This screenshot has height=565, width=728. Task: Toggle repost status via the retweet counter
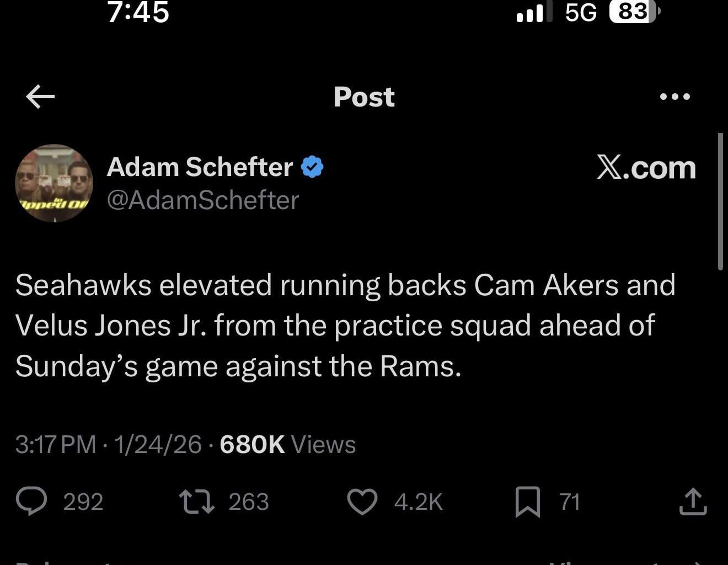point(249,502)
